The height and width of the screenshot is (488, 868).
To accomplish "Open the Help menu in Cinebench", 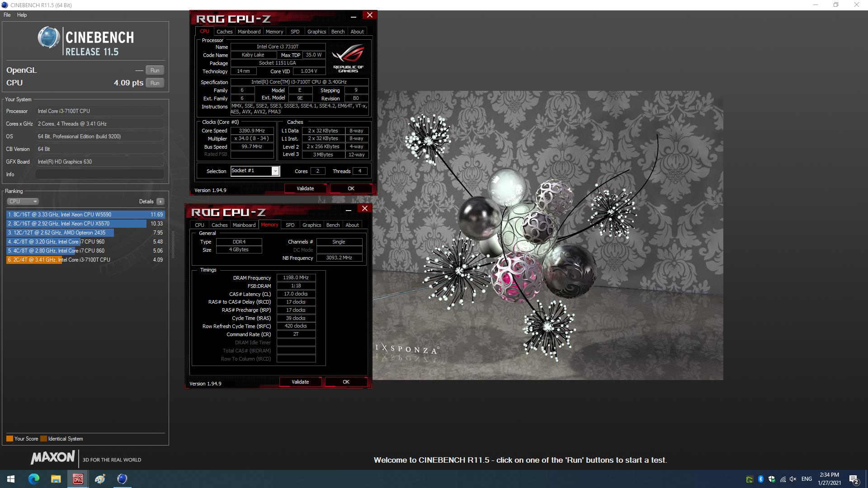I will [x=22, y=15].
